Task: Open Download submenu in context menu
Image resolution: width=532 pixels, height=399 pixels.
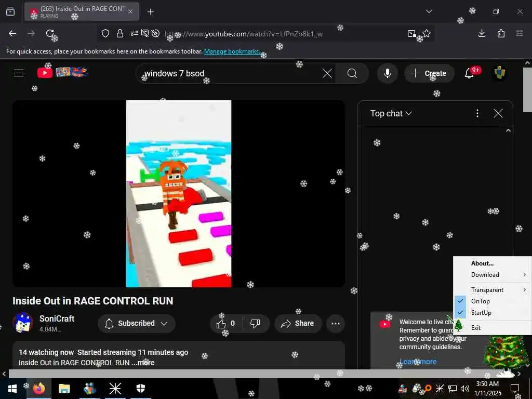Action: click(493, 275)
